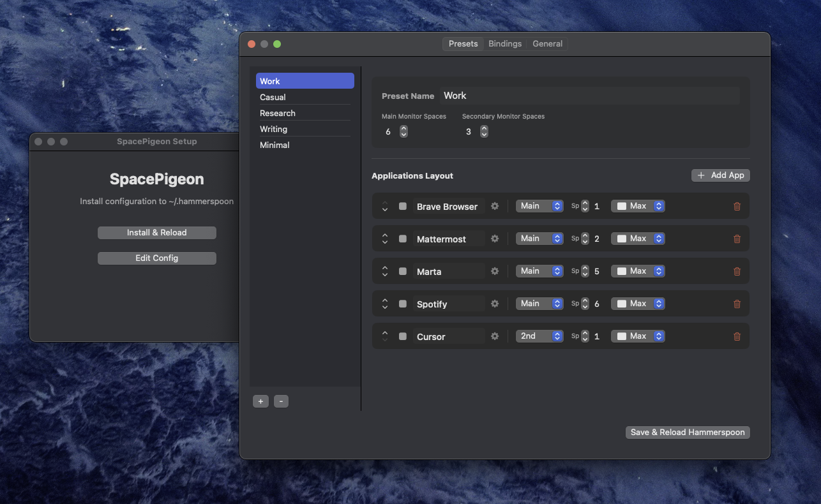Open the monitor dropdown for Brave Browser
Image resolution: width=821 pixels, height=504 pixels.
539,205
